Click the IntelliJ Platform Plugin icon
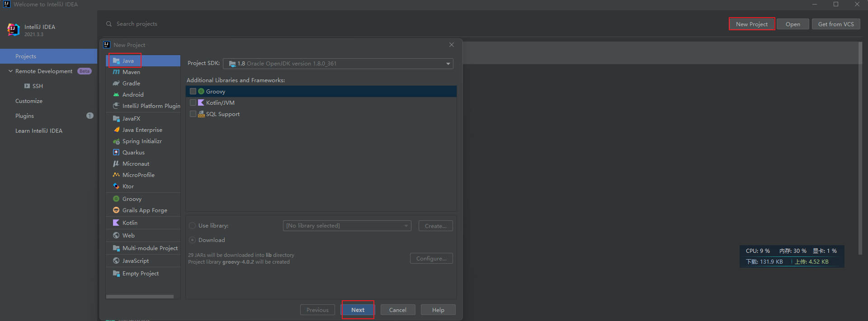The width and height of the screenshot is (868, 321). click(116, 106)
